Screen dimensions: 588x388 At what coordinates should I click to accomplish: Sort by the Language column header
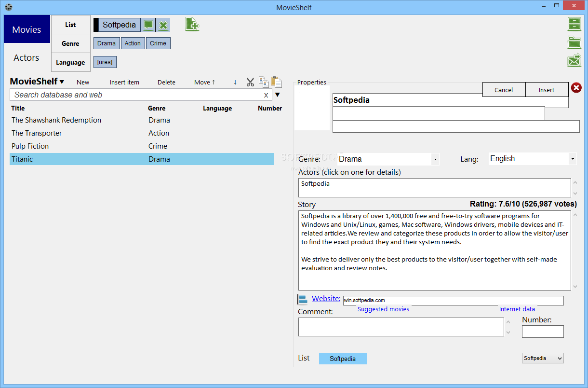[x=217, y=108]
